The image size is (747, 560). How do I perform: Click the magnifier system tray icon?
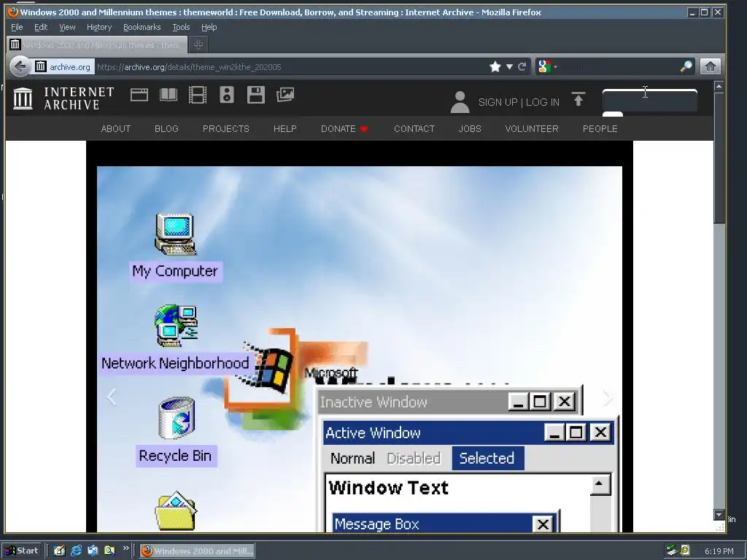pyautogui.click(x=684, y=551)
